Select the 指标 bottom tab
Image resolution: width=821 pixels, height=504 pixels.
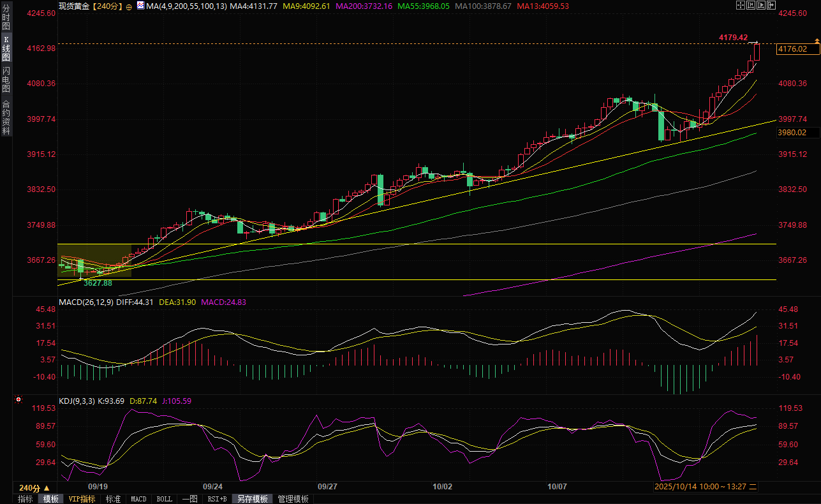(x=25, y=499)
